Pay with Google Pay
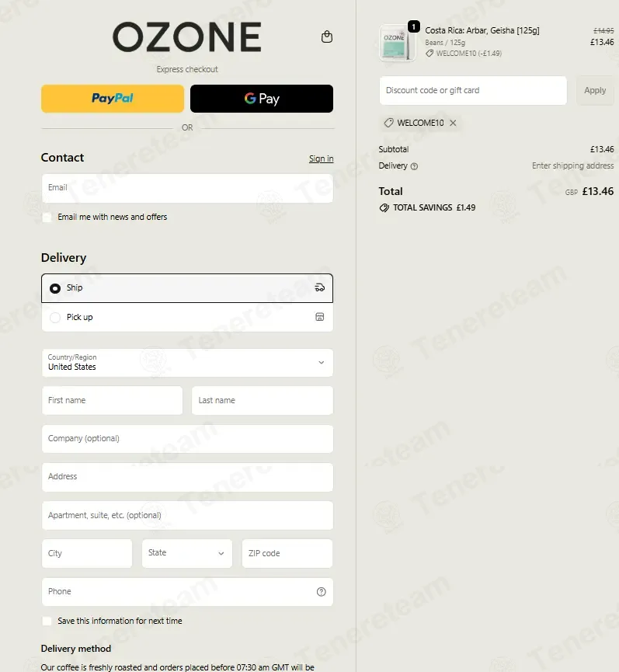619x672 pixels. (x=262, y=99)
